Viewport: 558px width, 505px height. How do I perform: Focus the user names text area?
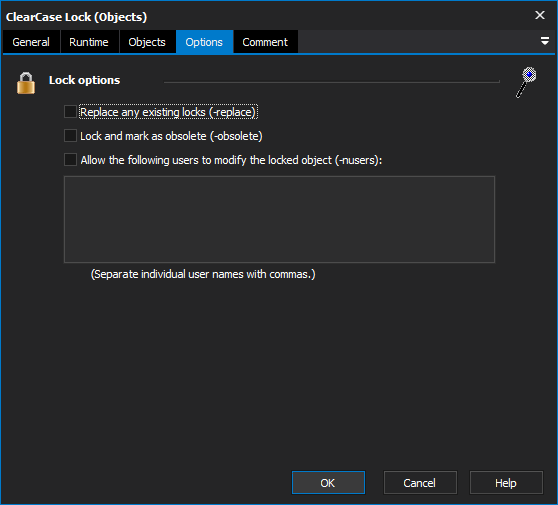point(279,219)
